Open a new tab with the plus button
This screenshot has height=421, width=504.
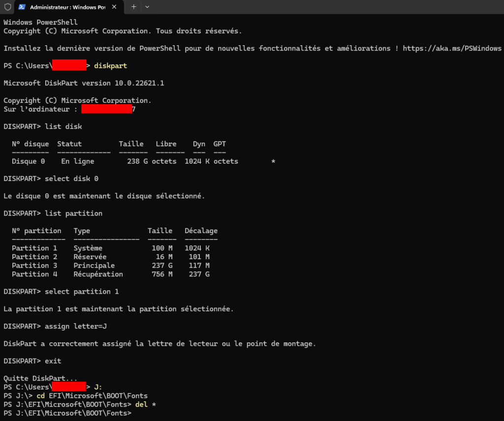coord(133,7)
